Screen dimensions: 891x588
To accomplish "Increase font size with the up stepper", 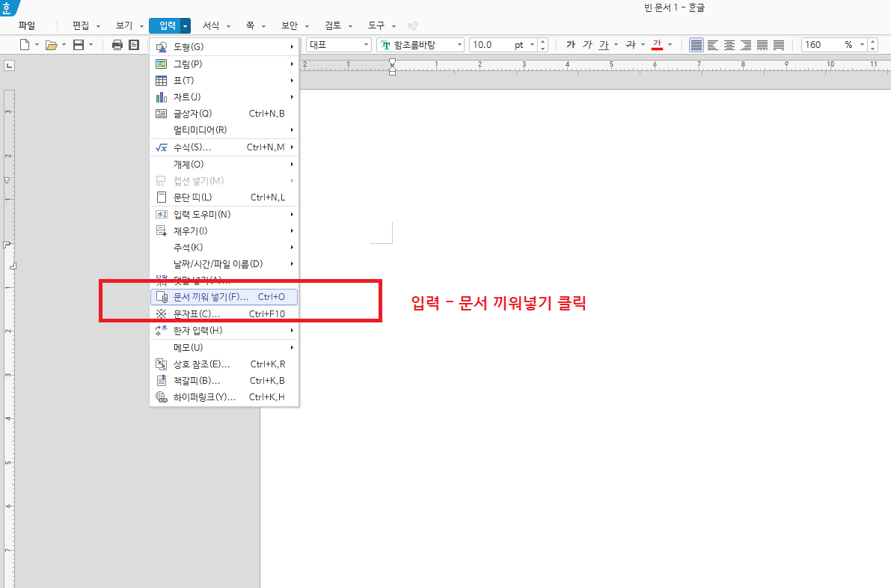I will [542, 40].
